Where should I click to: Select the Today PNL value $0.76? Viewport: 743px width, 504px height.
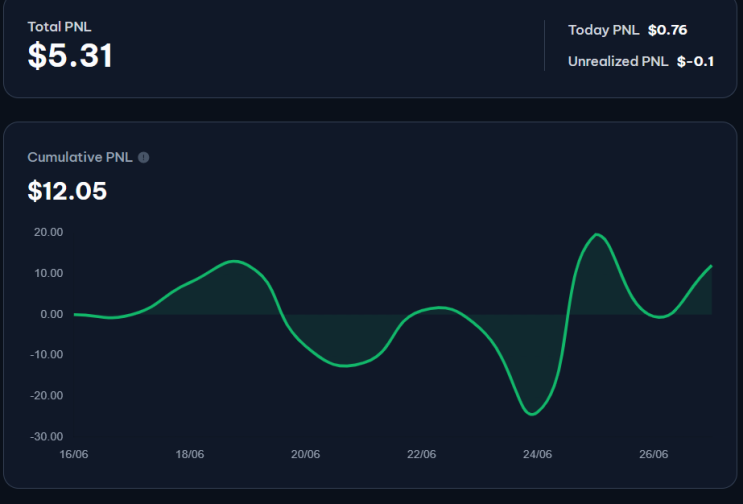coord(667,30)
